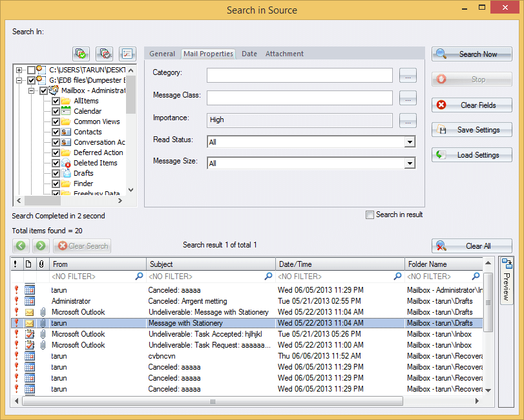
Task: Click the magnifier icon in the From filter
Action: coord(139,276)
